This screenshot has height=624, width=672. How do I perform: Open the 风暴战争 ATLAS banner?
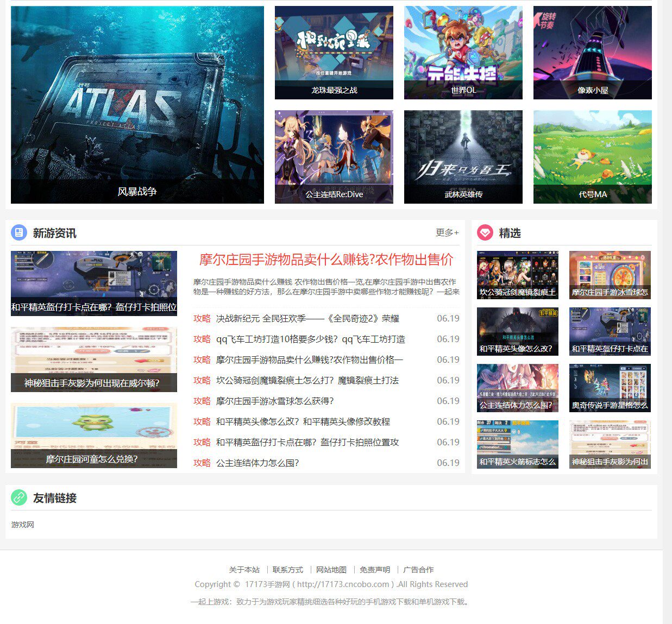[x=137, y=103]
